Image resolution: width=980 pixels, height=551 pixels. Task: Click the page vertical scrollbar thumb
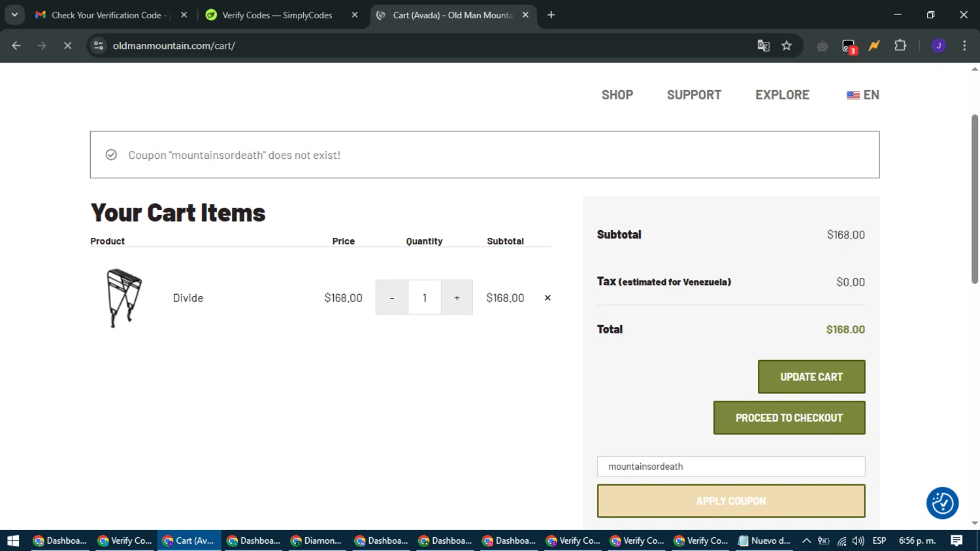coord(975,199)
